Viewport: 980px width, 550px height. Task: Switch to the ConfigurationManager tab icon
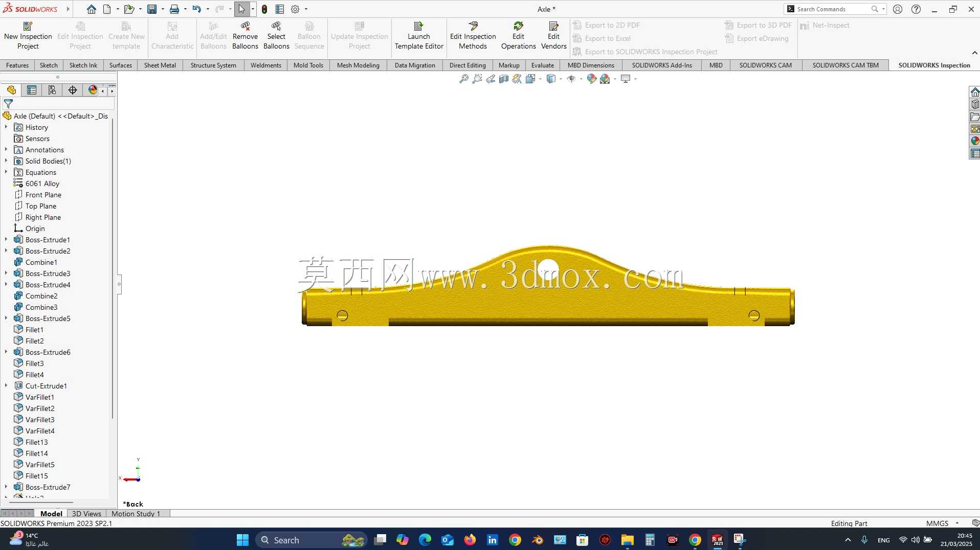pos(52,90)
